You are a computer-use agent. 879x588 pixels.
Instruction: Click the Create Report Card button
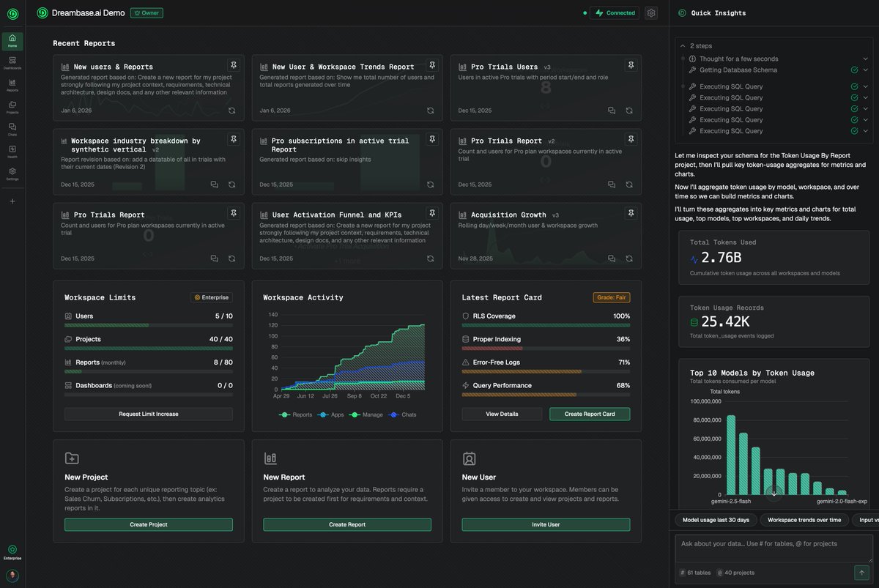point(590,414)
